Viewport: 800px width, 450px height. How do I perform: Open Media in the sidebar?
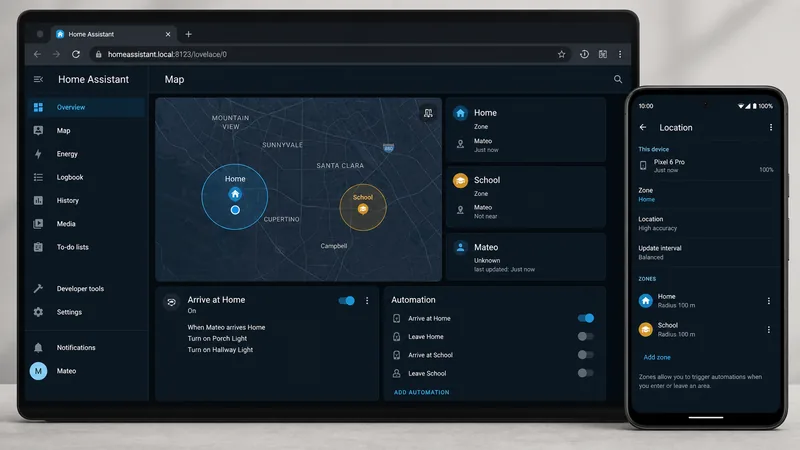point(86,223)
